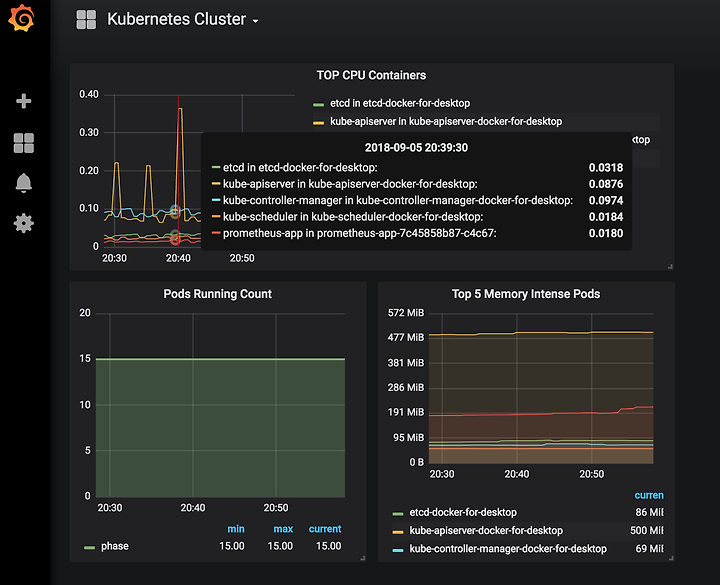Sort Pods legend by current column
Image resolution: width=720 pixels, height=585 pixels.
pyautogui.click(x=325, y=529)
